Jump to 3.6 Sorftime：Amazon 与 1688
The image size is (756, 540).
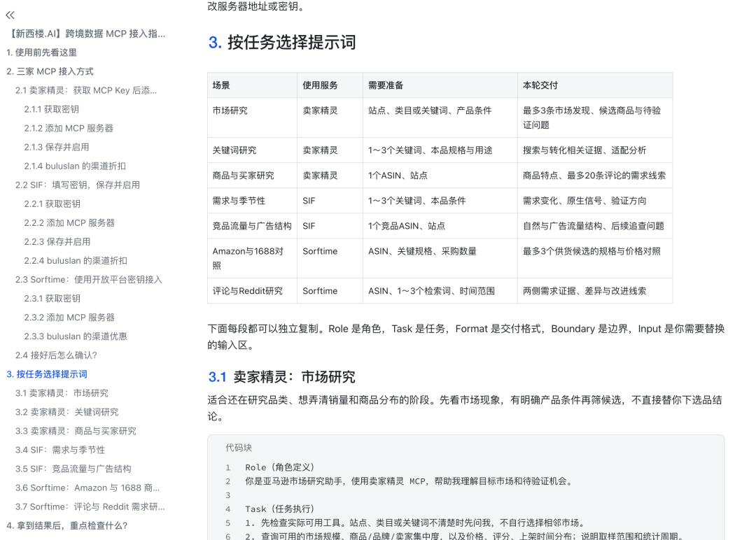tap(87, 488)
